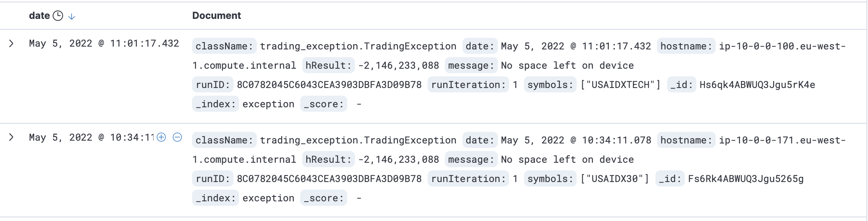
Task: Click runIteration label in second document
Action: click(x=468, y=179)
